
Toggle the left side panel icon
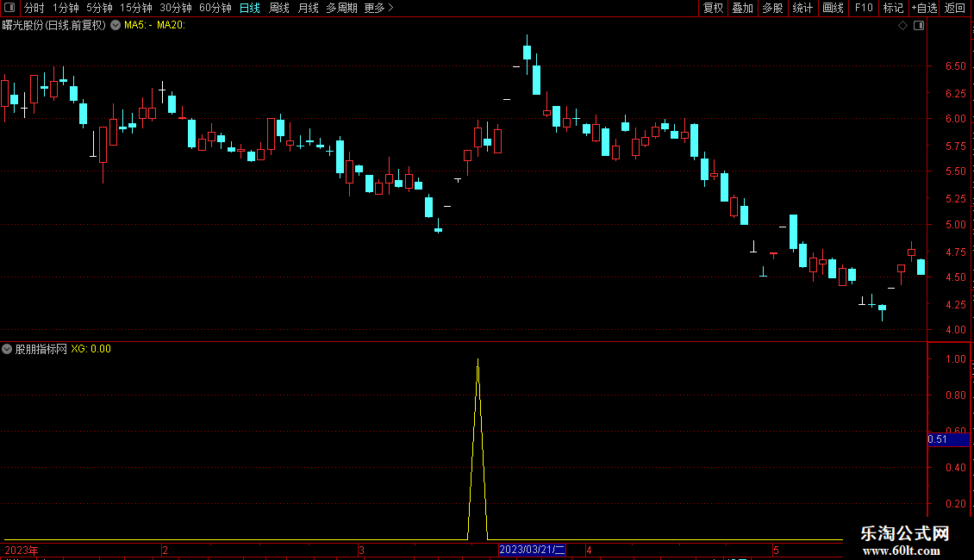click(x=9, y=8)
